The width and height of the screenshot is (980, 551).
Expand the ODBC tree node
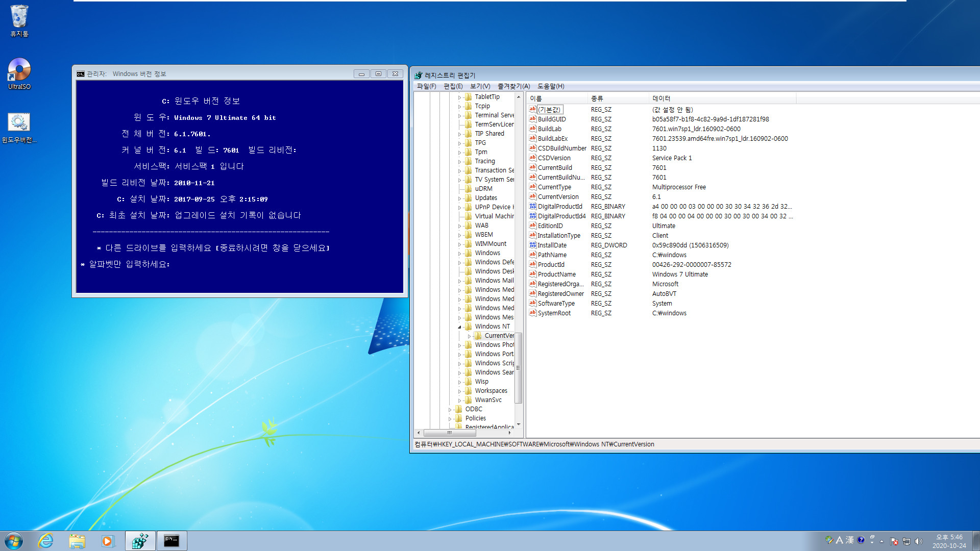450,409
